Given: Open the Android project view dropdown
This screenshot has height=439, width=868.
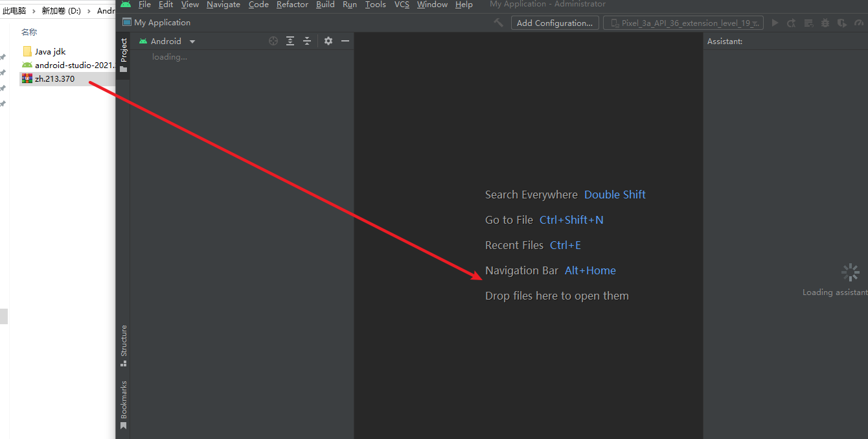Looking at the screenshot, I should click(x=167, y=41).
